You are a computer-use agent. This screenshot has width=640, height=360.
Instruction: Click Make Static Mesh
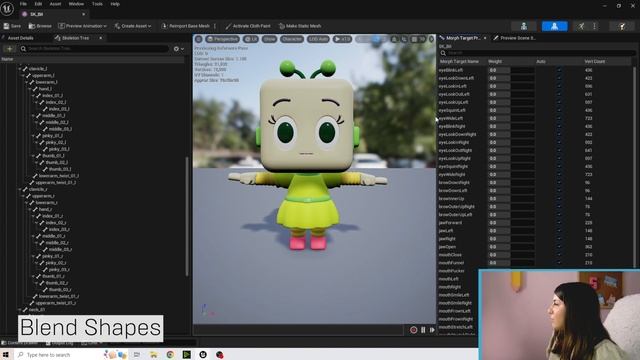[300, 26]
